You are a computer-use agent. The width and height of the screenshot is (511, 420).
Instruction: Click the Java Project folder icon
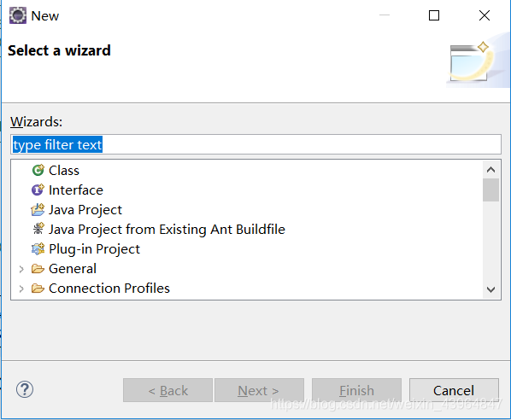pyautogui.click(x=38, y=210)
